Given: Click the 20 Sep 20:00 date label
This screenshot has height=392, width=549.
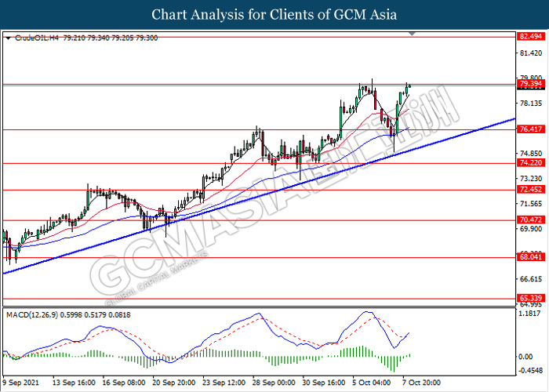Looking at the screenshot, I should (x=174, y=383).
